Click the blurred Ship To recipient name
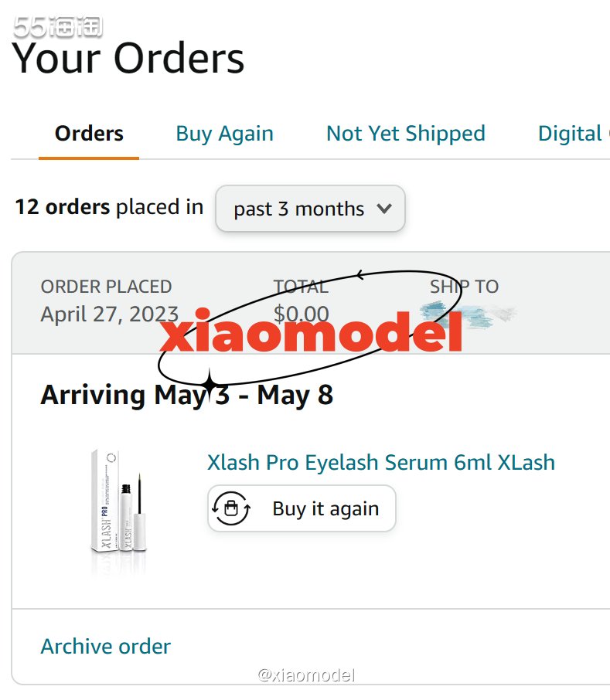The width and height of the screenshot is (610, 700). coord(467,314)
